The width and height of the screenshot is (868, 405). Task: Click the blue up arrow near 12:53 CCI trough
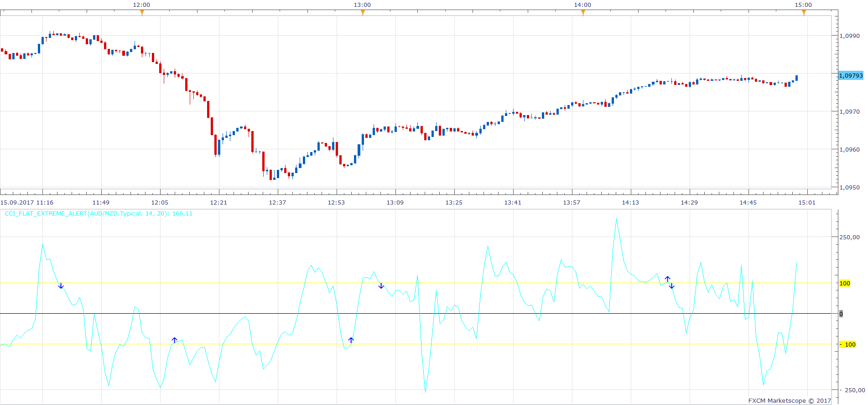pos(351,340)
